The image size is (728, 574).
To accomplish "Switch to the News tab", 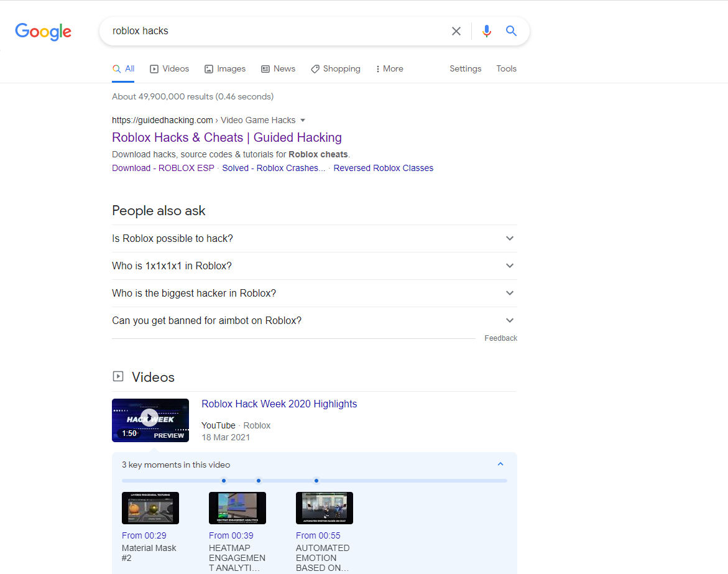I will pos(278,69).
